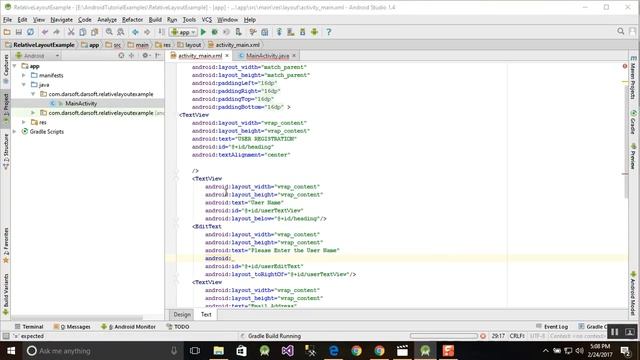Select the Text editor tab
640x360 pixels.
206,314
